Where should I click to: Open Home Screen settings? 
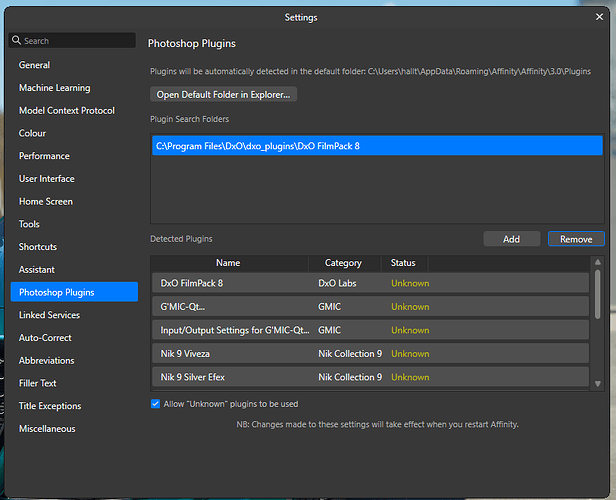[x=46, y=201]
